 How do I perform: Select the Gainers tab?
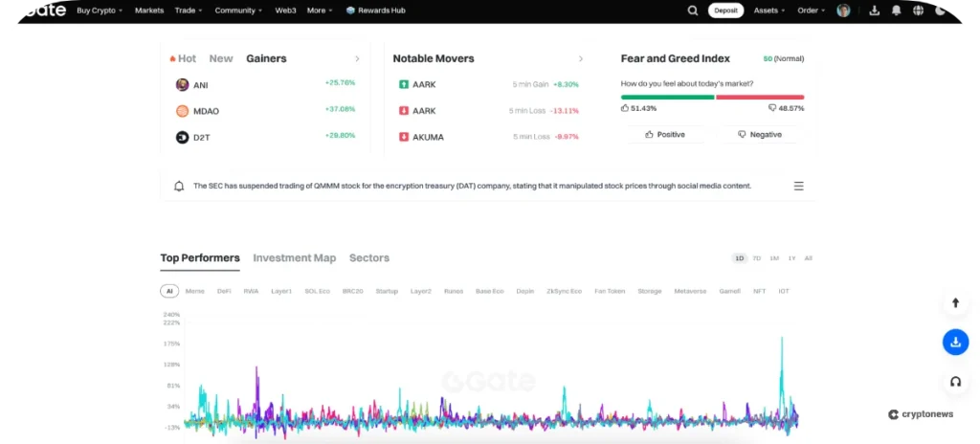266,58
